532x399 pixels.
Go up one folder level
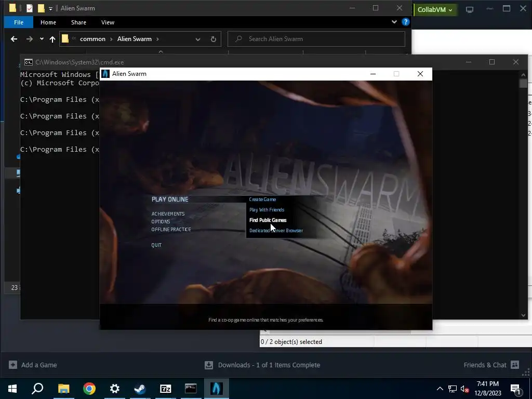(x=52, y=39)
